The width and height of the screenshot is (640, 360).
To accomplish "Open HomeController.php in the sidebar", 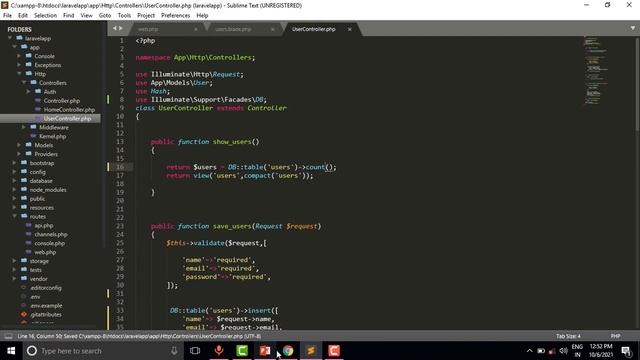I will coord(69,109).
